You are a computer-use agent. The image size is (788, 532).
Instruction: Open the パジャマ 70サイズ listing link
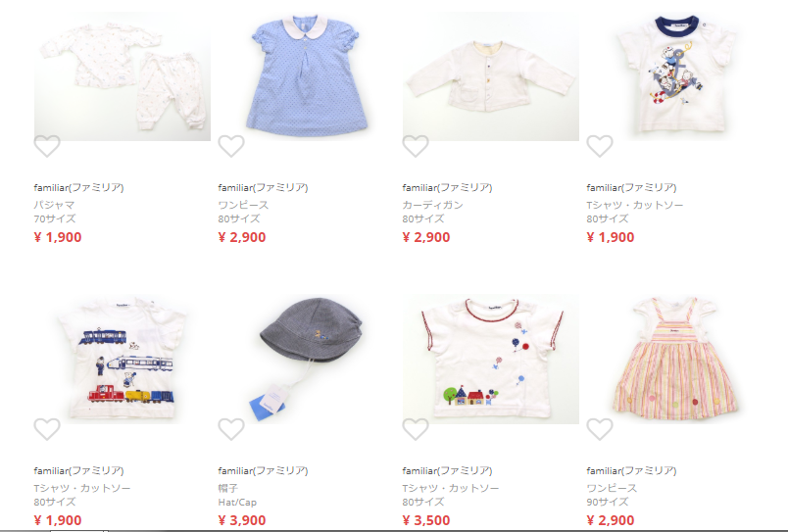(x=55, y=212)
